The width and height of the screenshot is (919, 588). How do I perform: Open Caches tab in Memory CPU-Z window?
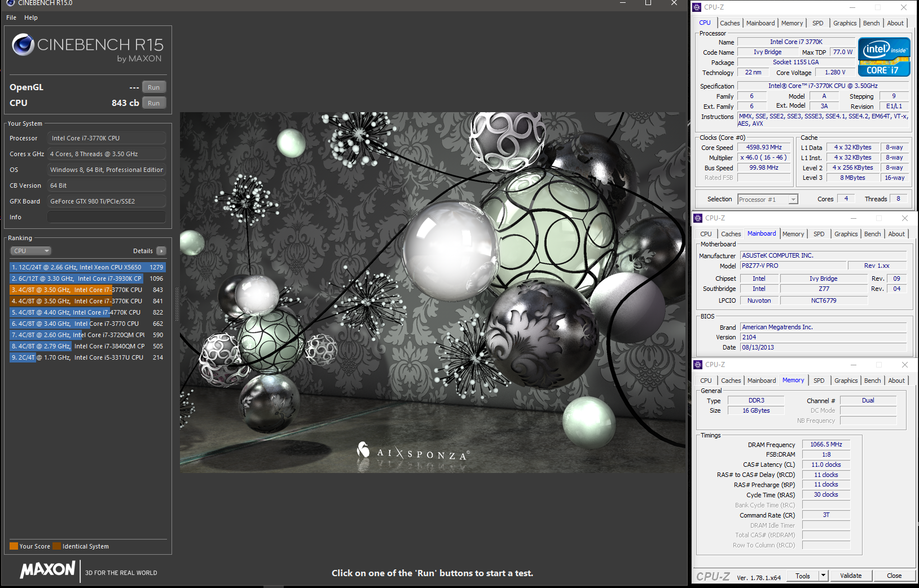[x=731, y=381]
